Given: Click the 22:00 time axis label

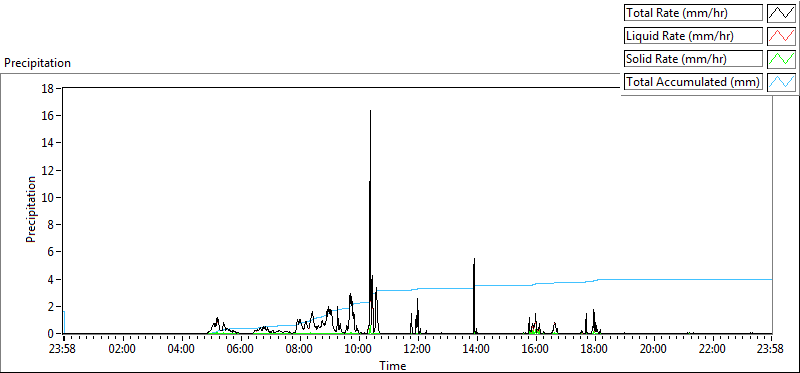Looking at the screenshot, I should coord(713,350).
